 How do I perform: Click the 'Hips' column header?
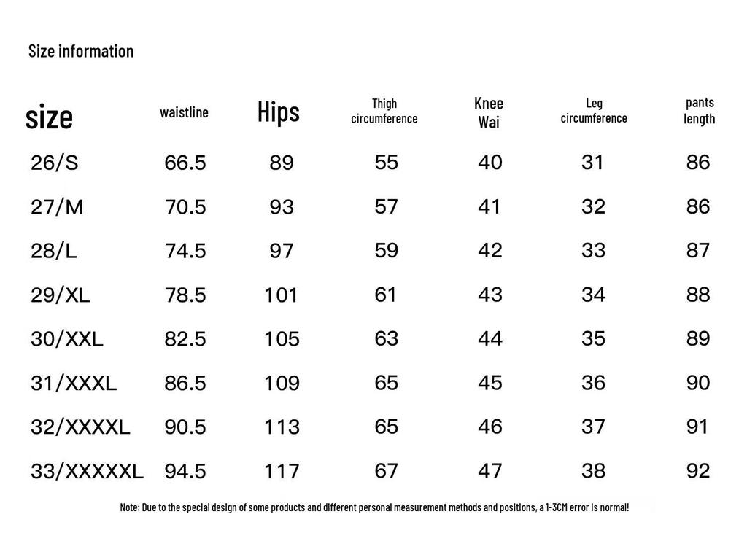(279, 112)
